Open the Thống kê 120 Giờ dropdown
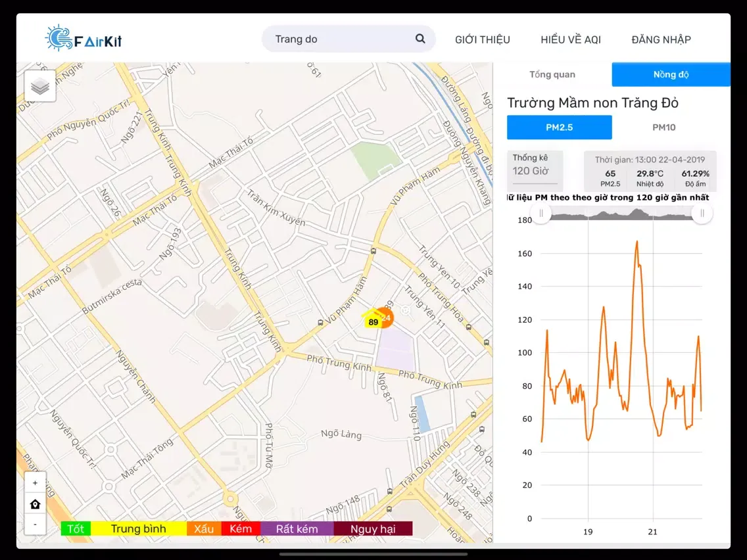The image size is (747, 560). click(535, 170)
